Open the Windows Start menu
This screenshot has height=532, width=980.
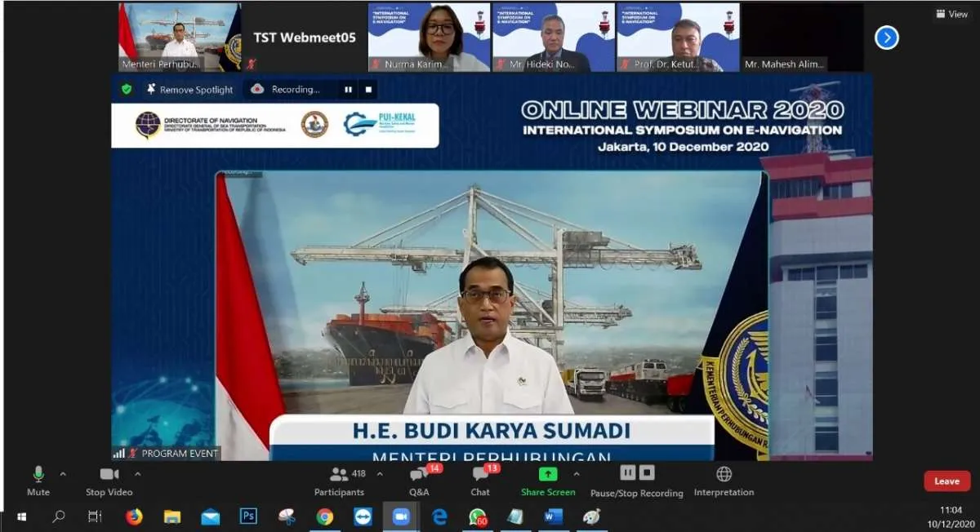[x=19, y=516]
